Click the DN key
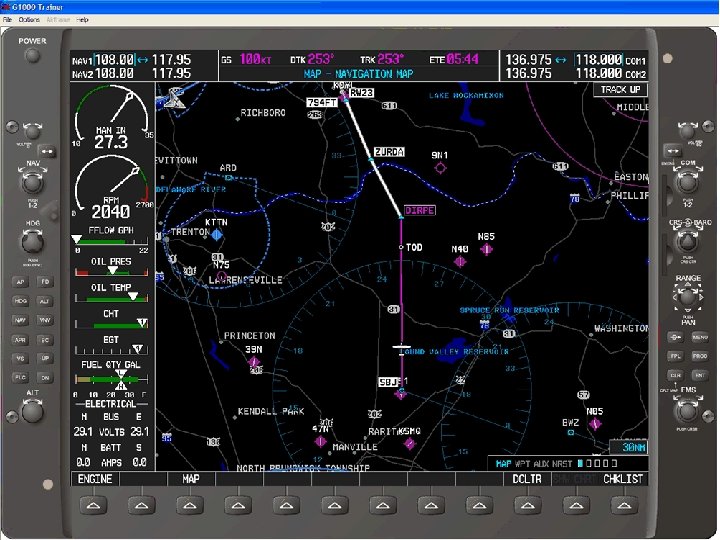This screenshot has width=720, height=540. [x=45, y=377]
